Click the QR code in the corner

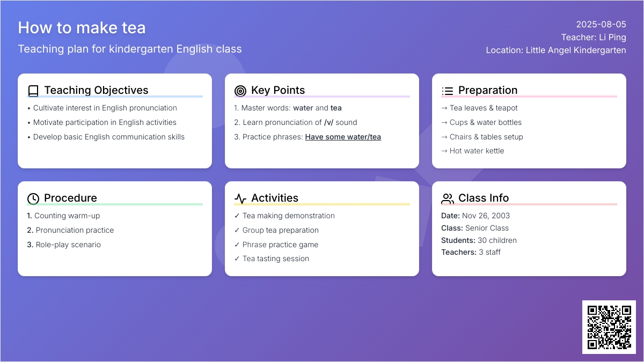(x=609, y=327)
